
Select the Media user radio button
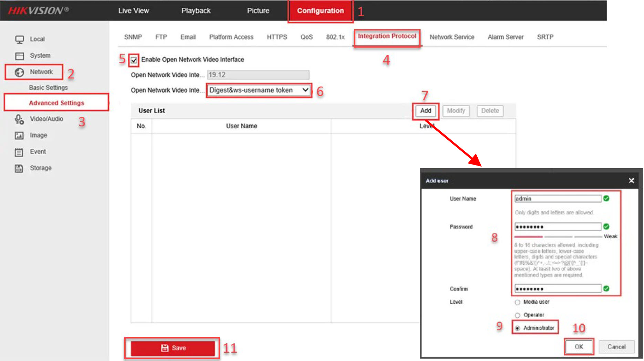tap(517, 302)
